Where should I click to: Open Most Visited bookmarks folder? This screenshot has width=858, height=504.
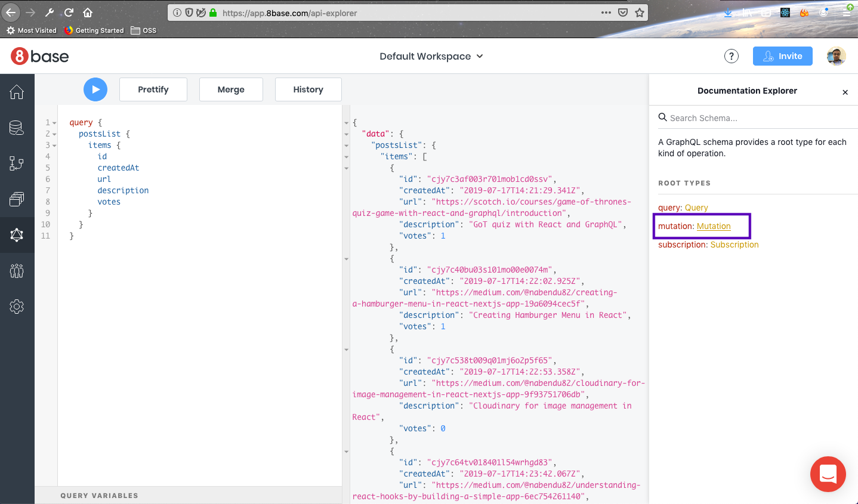[x=31, y=30]
